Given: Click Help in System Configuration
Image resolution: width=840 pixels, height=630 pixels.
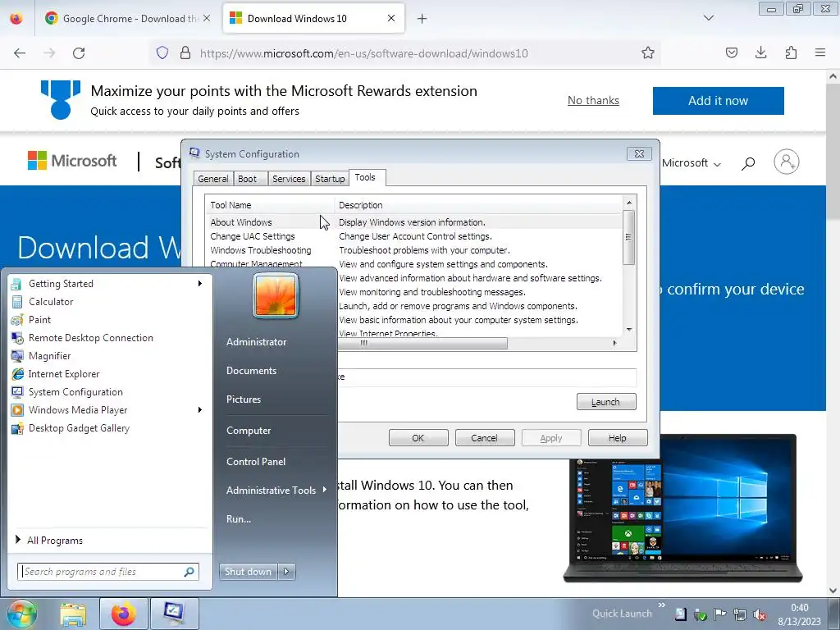Looking at the screenshot, I should coord(617,438).
